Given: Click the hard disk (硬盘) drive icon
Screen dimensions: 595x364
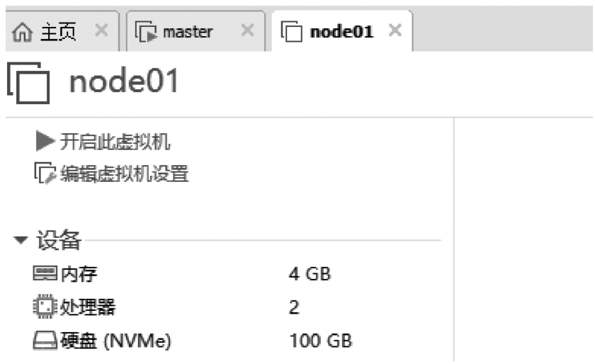Looking at the screenshot, I should tap(42, 341).
